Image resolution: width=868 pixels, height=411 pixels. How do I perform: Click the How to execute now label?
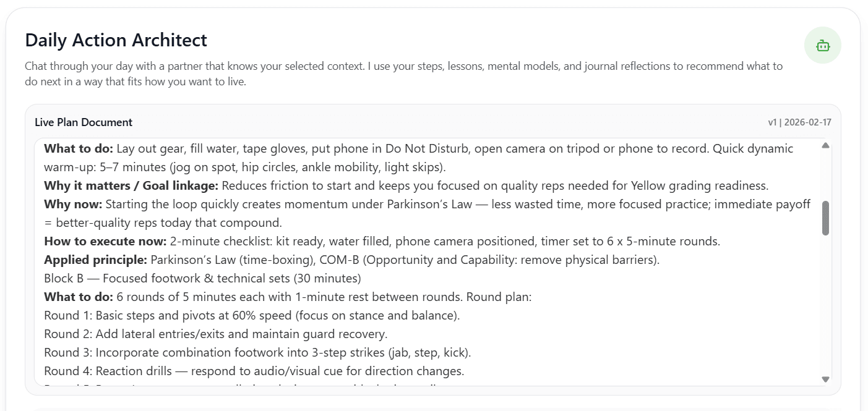point(103,241)
